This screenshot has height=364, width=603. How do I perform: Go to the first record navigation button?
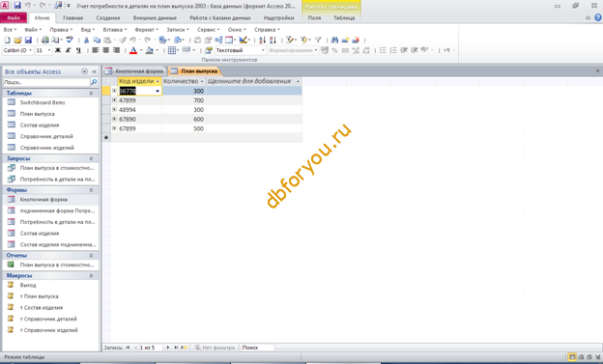coord(128,348)
